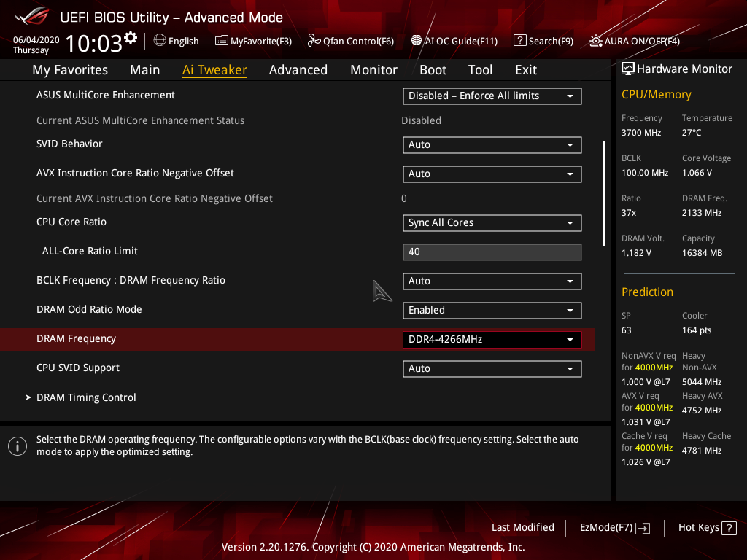Open the DRAM Frequency dropdown
This screenshot has height=560, width=747.
click(492, 339)
